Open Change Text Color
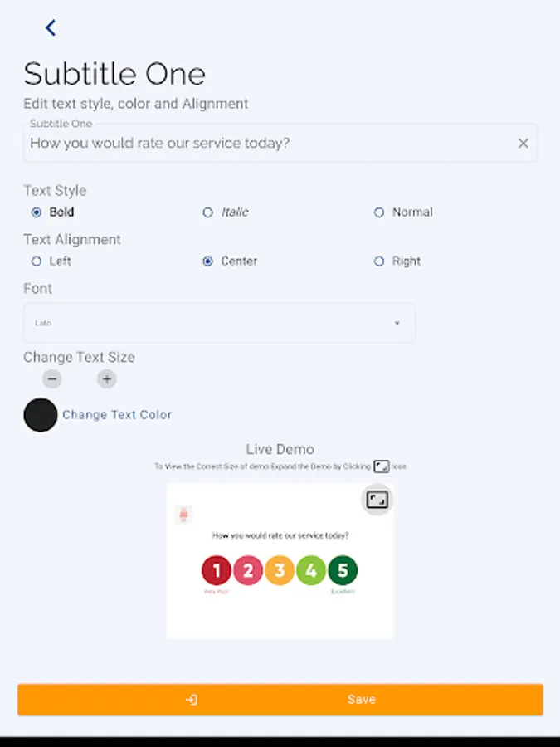 [117, 415]
